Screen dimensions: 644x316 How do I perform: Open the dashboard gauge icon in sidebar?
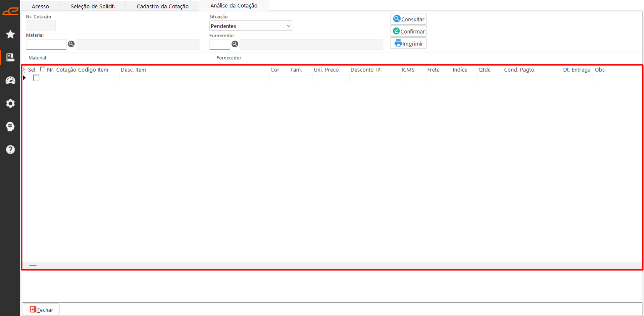10,81
